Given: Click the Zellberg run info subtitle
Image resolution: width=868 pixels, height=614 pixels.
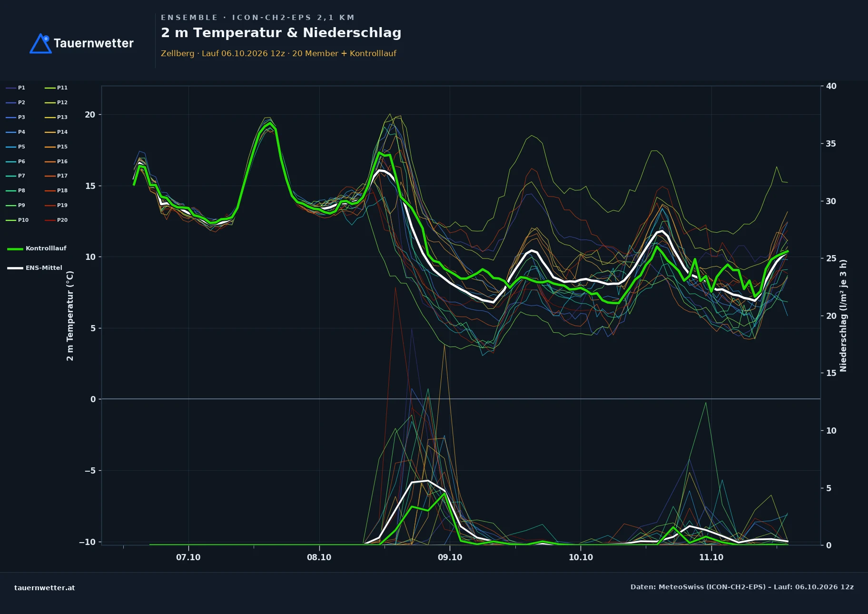Looking at the screenshot, I should click(x=278, y=53).
